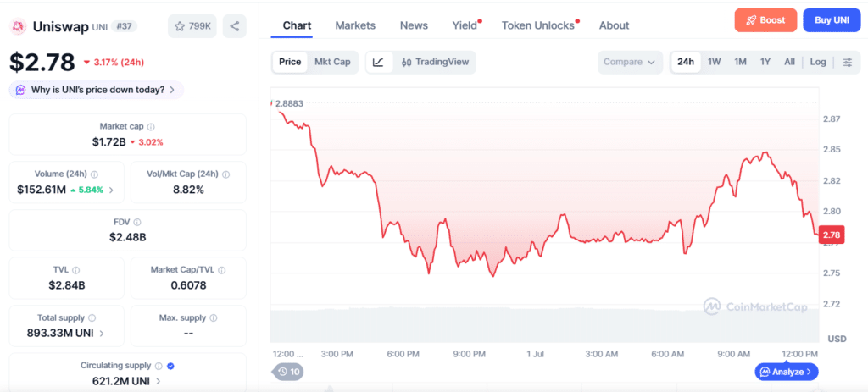Toggle Log scale on chart
This screenshot has height=392, width=868.
point(818,62)
